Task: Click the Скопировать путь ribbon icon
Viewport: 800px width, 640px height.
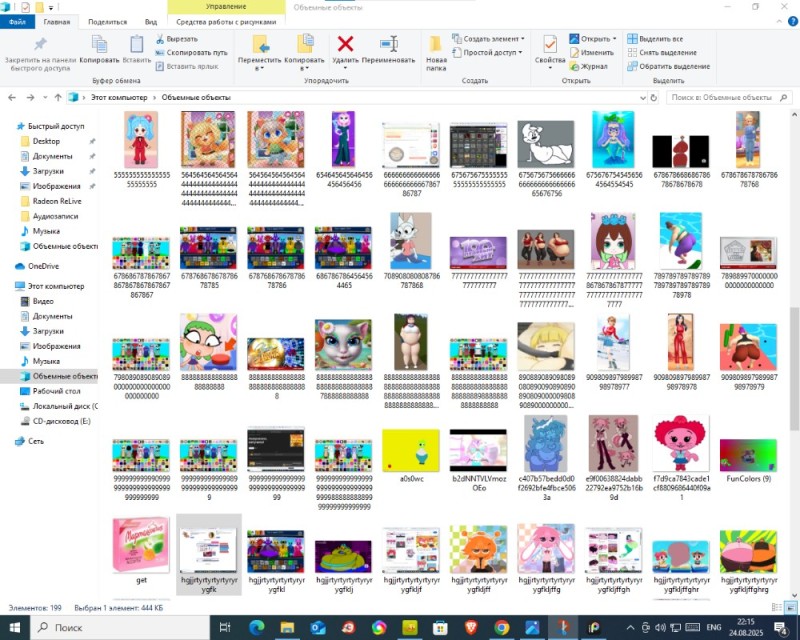Action: 160,53
